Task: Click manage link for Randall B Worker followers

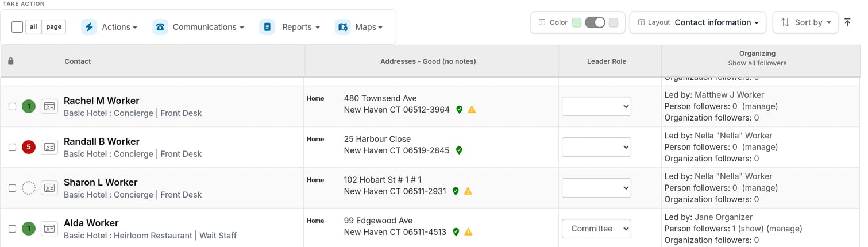Action: coord(760,147)
